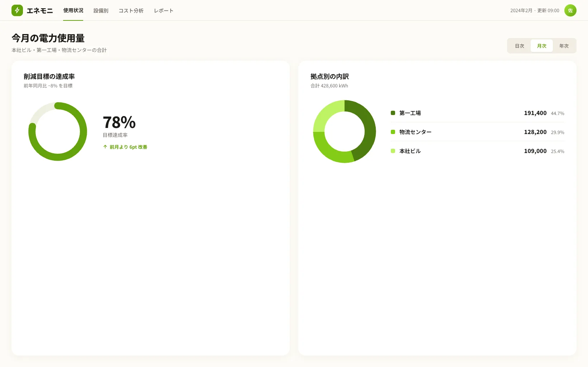588x367 pixels.
Task: Click the 78% achievement progress ring
Action: tap(58, 132)
